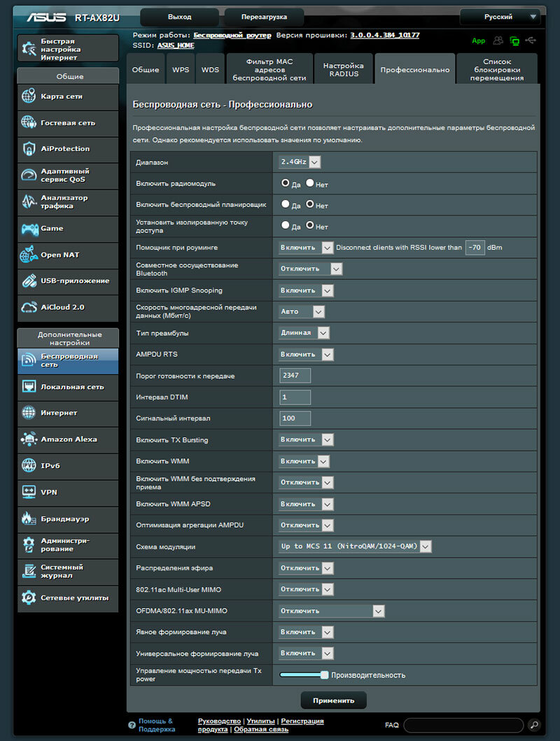Image resolution: width=560 pixels, height=741 pixels.
Task: Select Нет for Включить радиомодуль
Action: coord(310,183)
